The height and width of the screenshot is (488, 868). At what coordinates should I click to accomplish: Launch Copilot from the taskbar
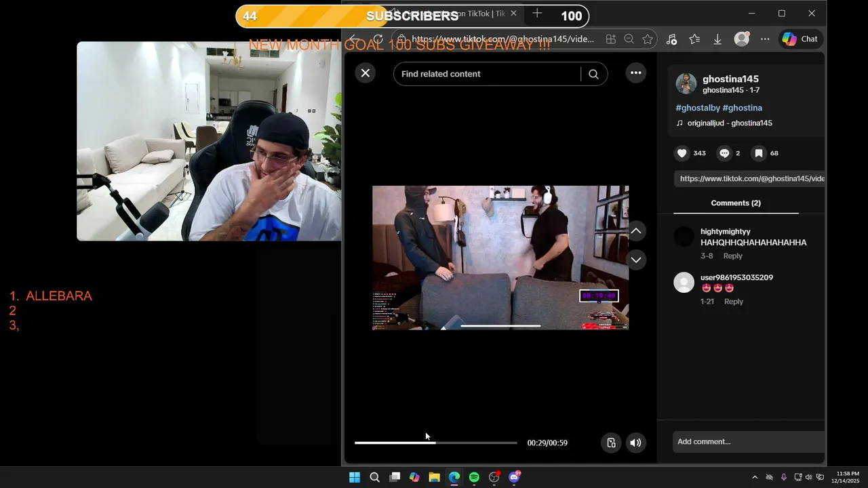pos(414,477)
